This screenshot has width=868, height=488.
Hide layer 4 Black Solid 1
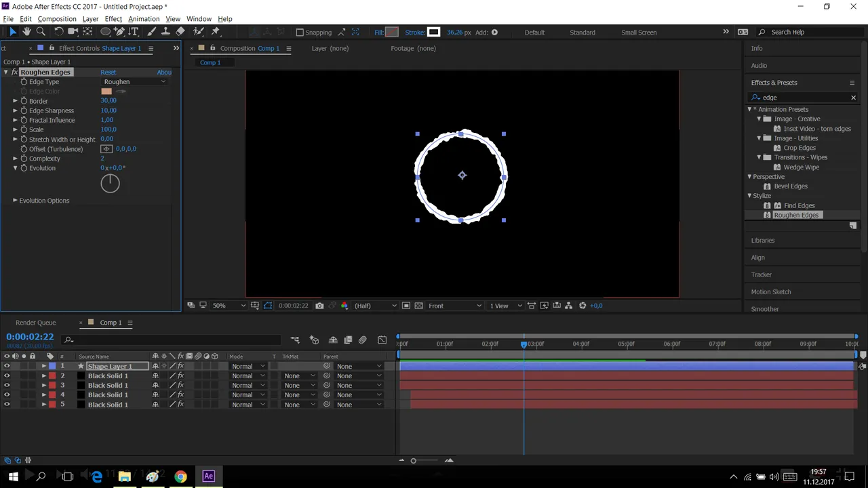(x=7, y=394)
